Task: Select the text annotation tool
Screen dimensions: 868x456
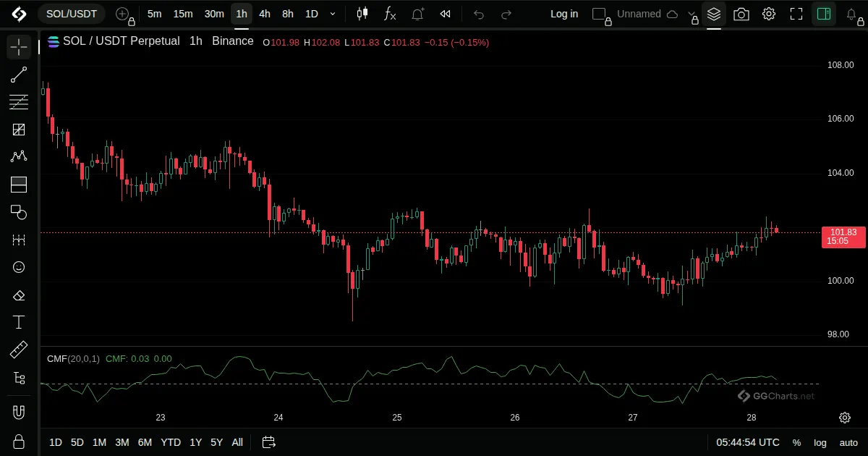Action: coord(19,322)
